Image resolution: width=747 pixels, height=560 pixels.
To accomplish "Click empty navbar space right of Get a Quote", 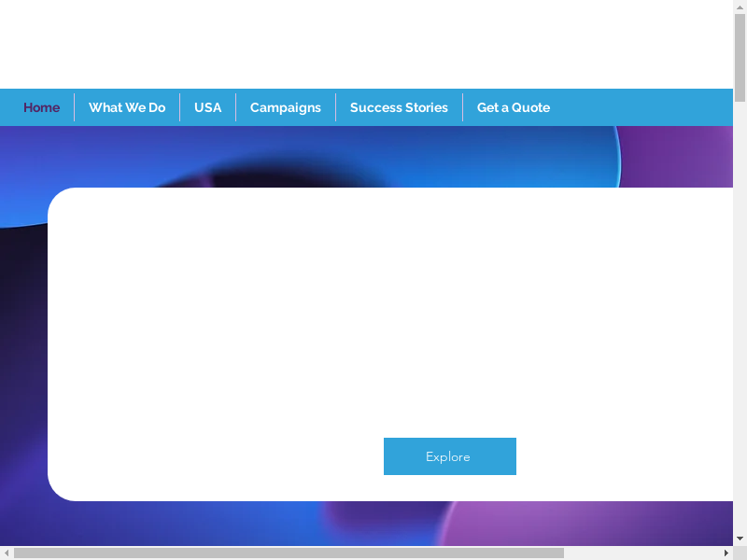I will (644, 107).
